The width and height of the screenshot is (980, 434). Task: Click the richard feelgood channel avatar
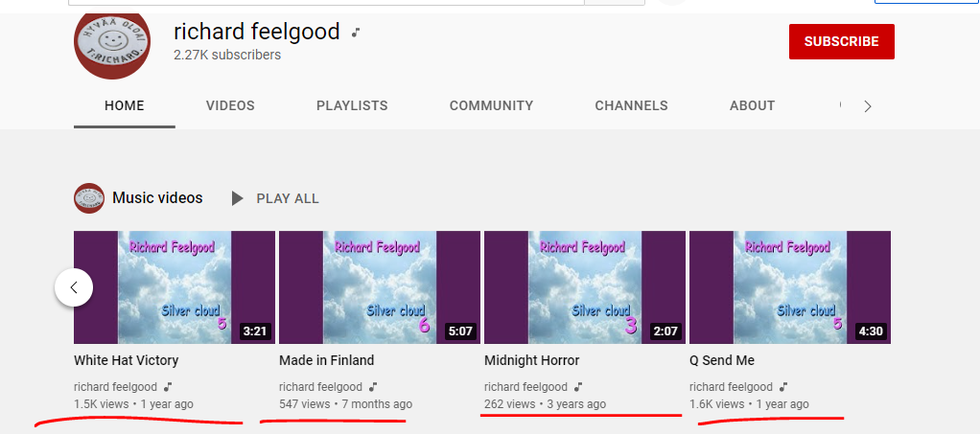pos(112,42)
